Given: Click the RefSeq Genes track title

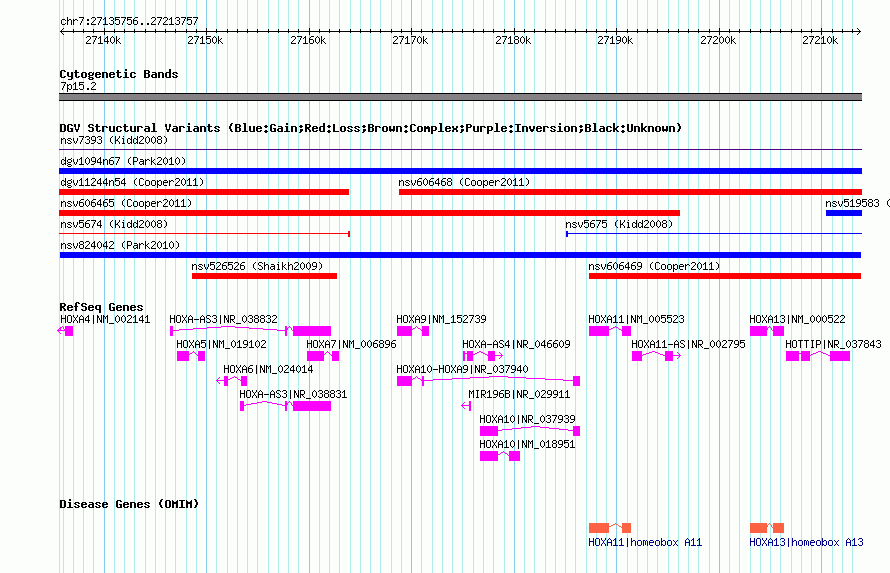Looking at the screenshot, I should tap(101, 307).
